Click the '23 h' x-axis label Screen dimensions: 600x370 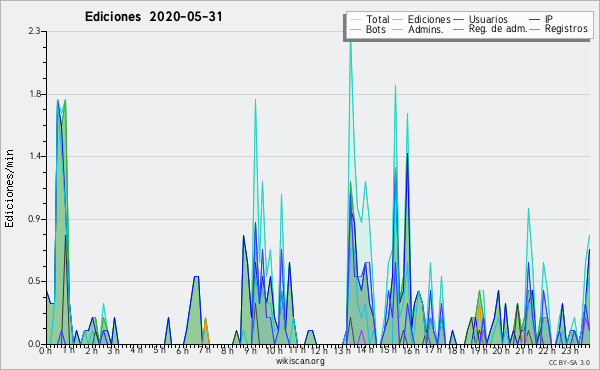pyautogui.click(x=569, y=351)
